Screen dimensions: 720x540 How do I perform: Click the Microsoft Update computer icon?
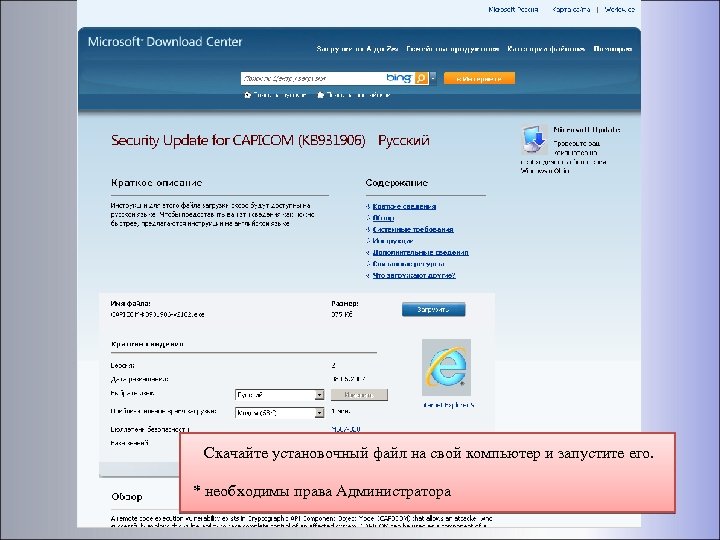(x=534, y=139)
